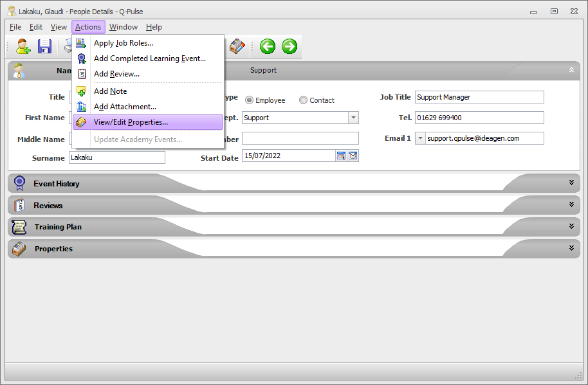Collapse the person details header section
The image size is (588, 385).
(571, 69)
